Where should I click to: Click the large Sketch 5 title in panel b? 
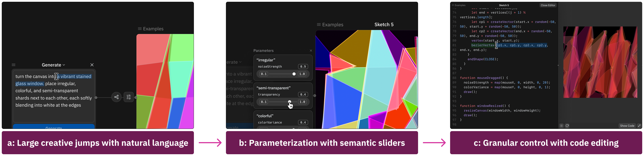click(384, 24)
